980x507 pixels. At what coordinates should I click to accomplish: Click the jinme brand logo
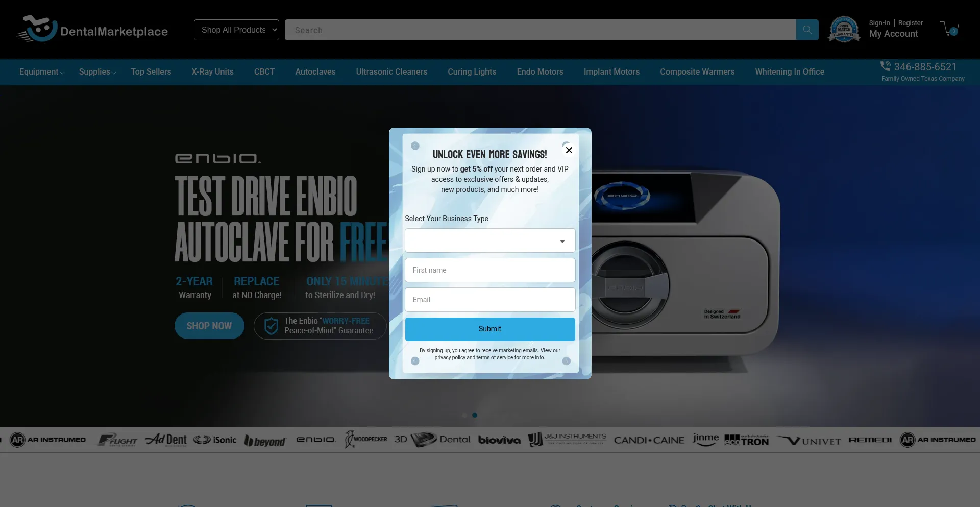[x=705, y=439]
